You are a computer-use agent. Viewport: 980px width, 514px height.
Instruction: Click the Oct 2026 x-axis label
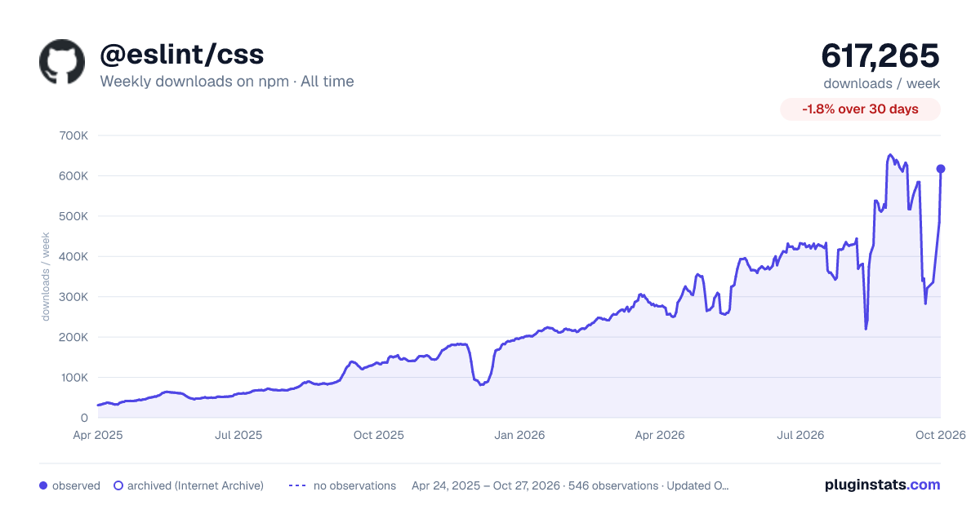click(x=941, y=435)
